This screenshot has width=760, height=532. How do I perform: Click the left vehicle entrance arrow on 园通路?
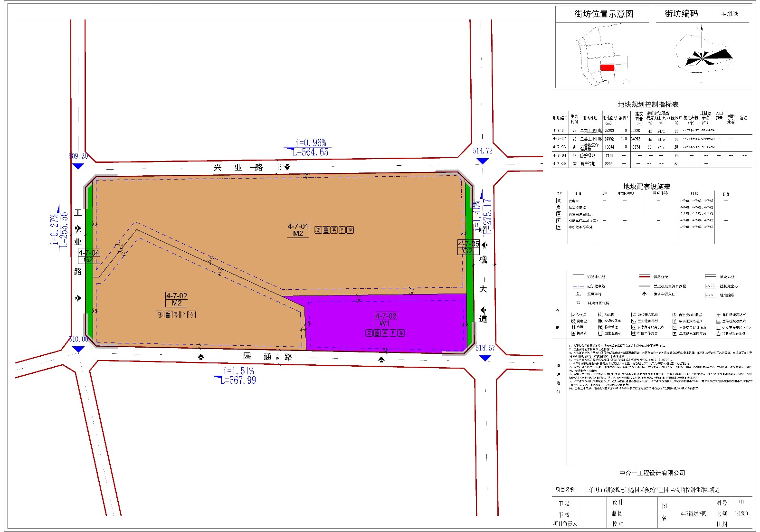[x=201, y=357]
